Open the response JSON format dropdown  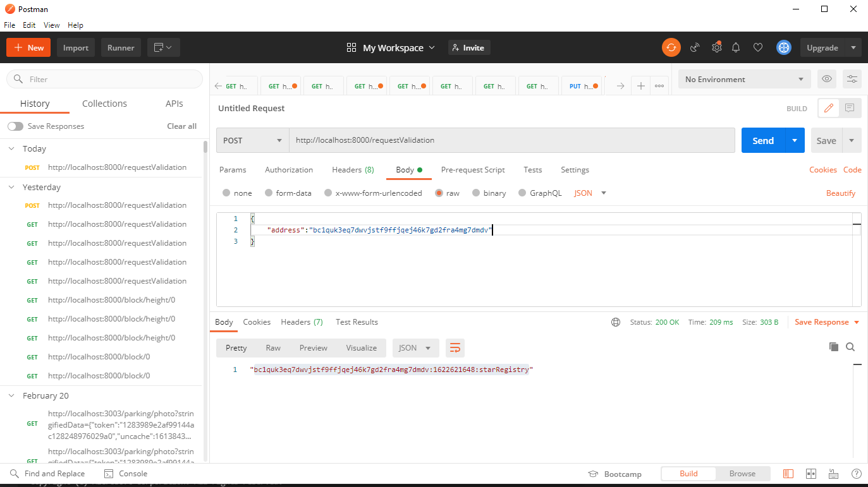(x=415, y=348)
